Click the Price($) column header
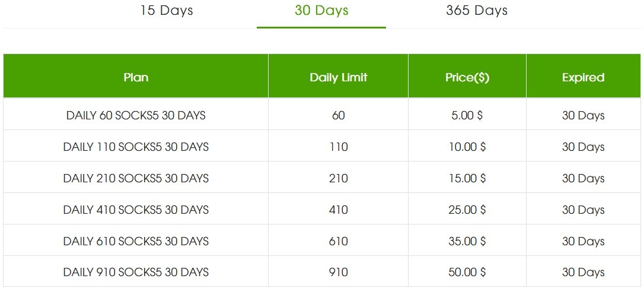This screenshot has width=644, height=291. click(467, 77)
